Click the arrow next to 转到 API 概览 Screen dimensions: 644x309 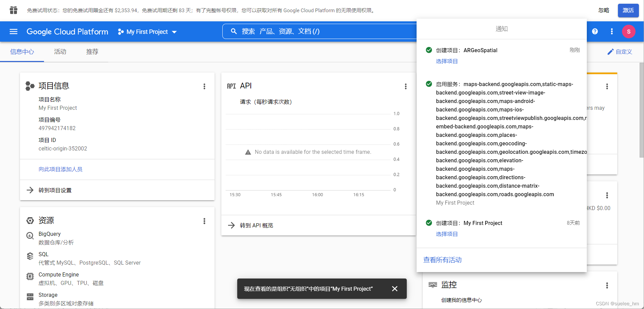pyautogui.click(x=231, y=225)
